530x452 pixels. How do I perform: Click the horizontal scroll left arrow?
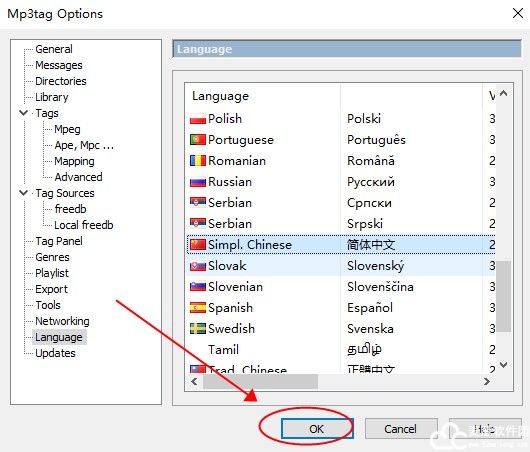(194, 382)
